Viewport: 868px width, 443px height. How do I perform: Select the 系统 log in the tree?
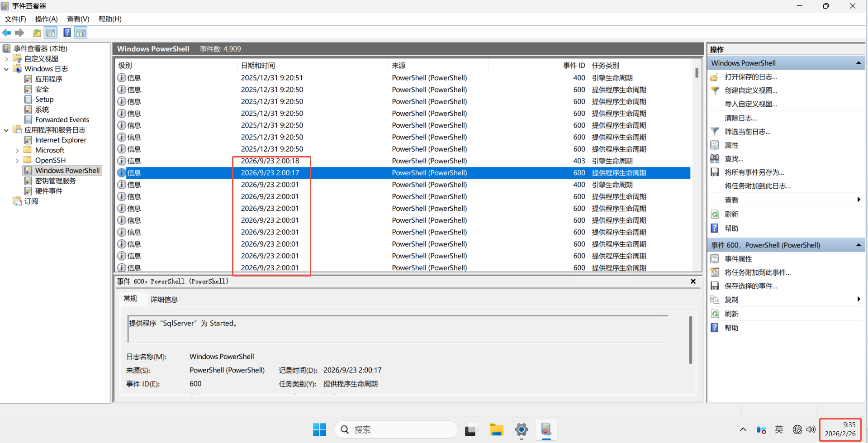42,110
